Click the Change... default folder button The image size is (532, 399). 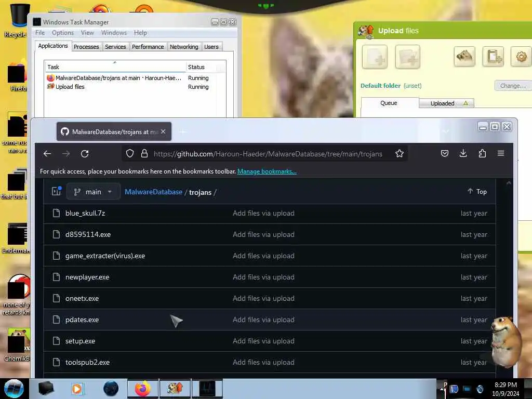pos(513,86)
